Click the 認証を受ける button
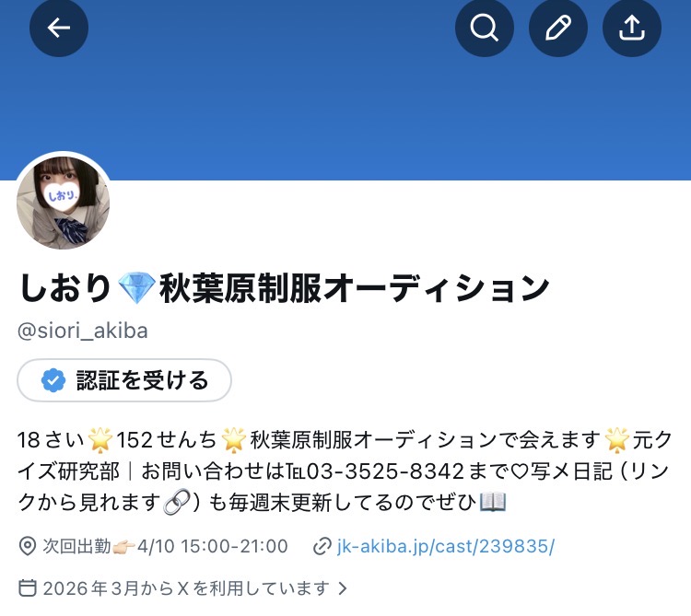This screenshot has height=616, width=691. (124, 380)
